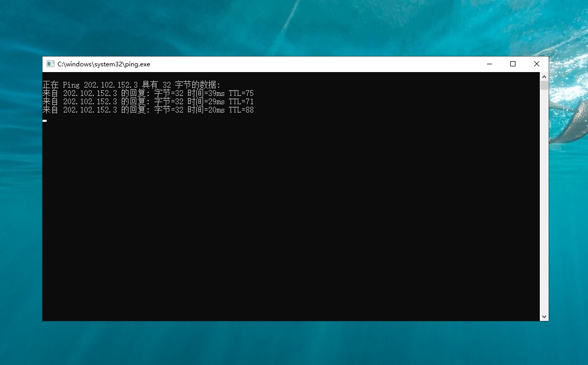The width and height of the screenshot is (588, 365).
Task: Click the scrollbar down arrow
Action: click(544, 317)
